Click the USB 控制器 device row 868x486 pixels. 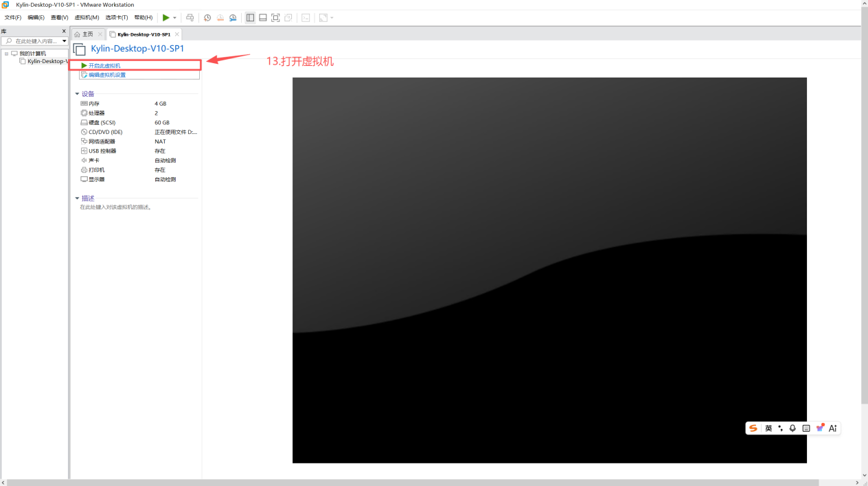point(139,151)
